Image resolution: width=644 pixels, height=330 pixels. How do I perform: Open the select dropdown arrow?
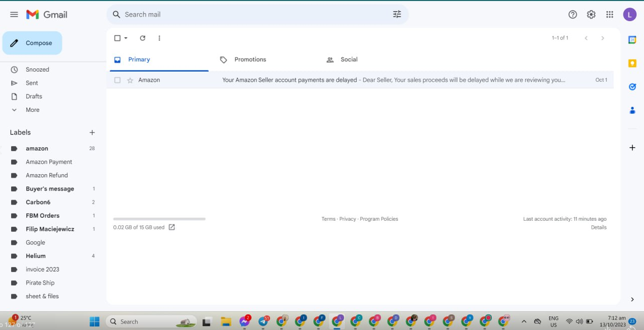point(126,38)
